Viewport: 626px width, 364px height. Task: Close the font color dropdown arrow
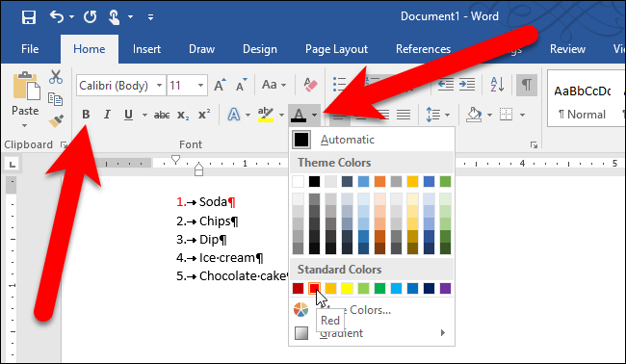pos(315,116)
